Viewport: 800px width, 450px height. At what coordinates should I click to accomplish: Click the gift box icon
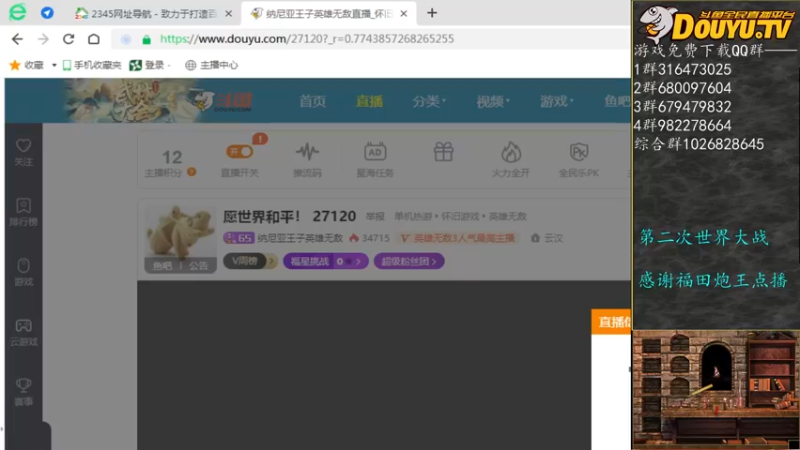click(x=443, y=152)
